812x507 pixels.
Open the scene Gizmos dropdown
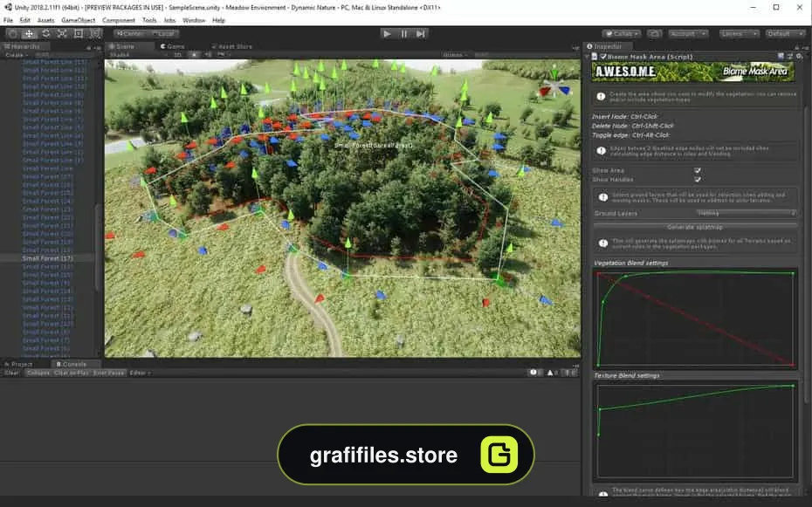pyautogui.click(x=456, y=54)
